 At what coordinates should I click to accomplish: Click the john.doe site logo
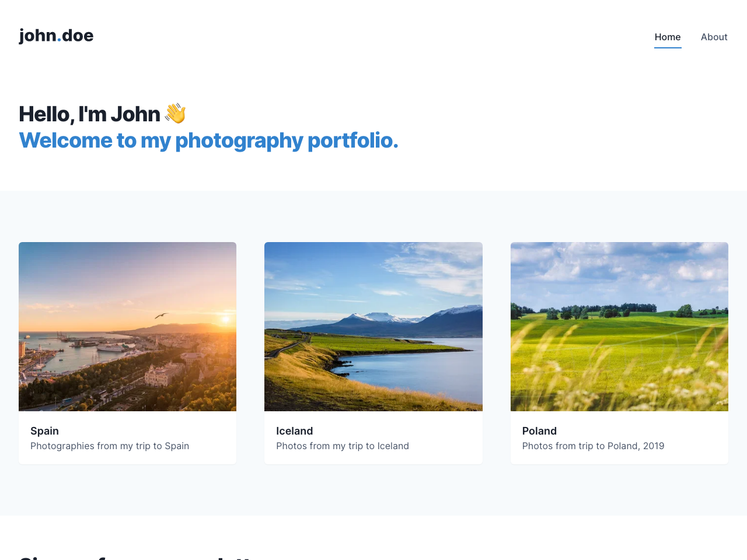56,34
